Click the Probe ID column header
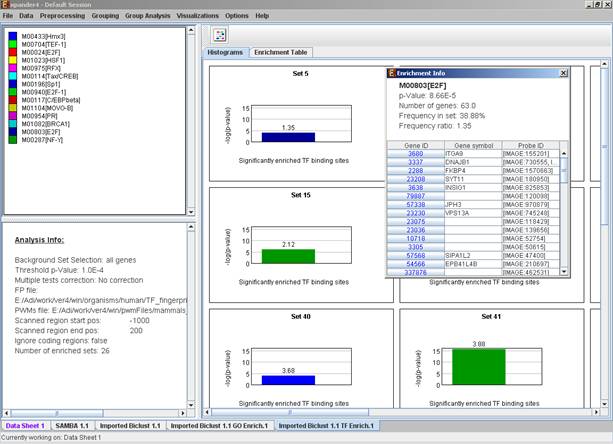This screenshot has height=444, width=613. point(531,145)
